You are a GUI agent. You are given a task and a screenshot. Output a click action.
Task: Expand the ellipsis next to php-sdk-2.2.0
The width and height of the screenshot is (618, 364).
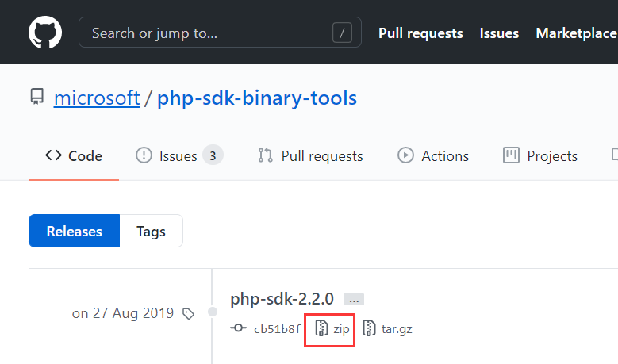coord(354,300)
